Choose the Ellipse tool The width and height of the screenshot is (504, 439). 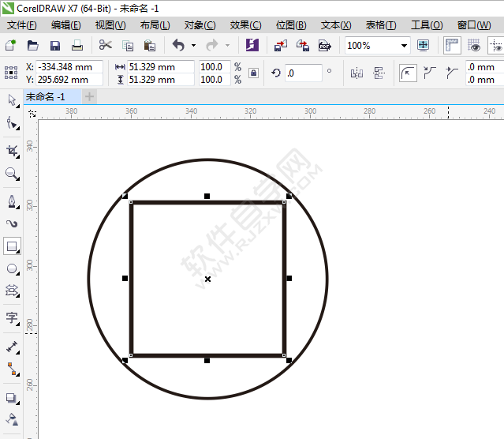coord(12,269)
